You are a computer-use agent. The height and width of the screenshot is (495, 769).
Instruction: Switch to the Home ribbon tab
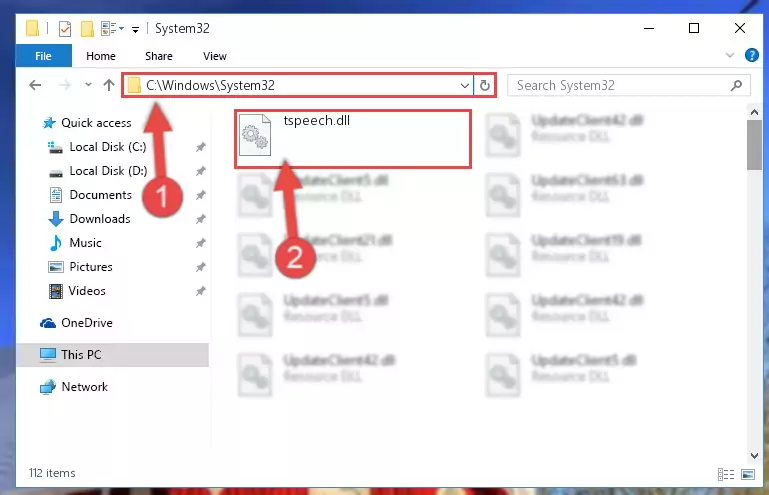coord(101,56)
